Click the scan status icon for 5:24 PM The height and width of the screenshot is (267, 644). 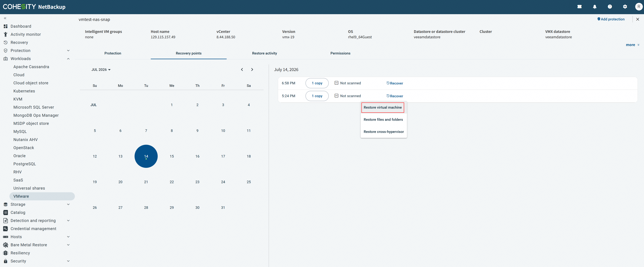pos(336,96)
